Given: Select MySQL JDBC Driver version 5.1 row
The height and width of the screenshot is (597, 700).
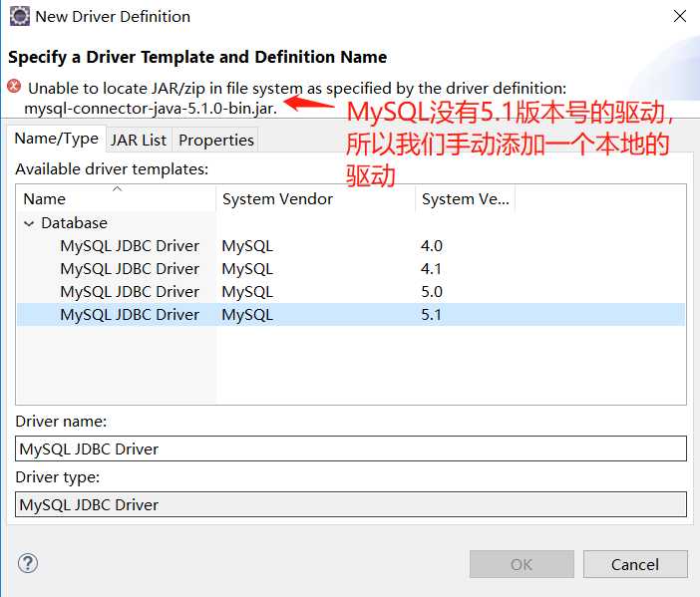Looking at the screenshot, I should coord(350,315).
